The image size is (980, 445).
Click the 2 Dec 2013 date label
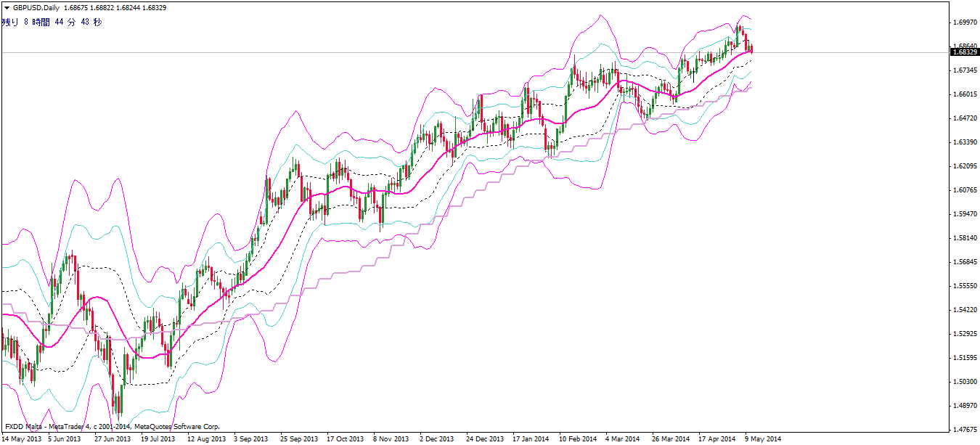coord(437,439)
